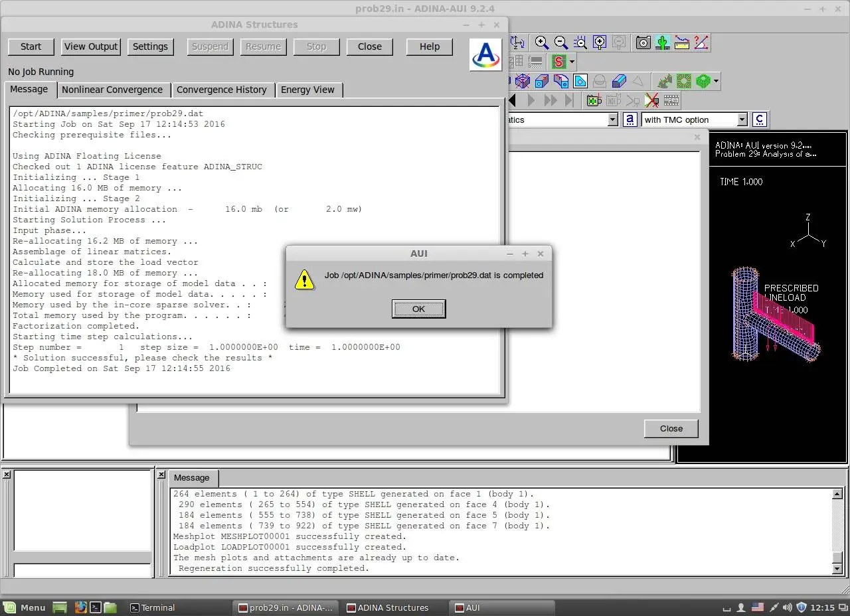Click Close button in the background dialog
850x616 pixels.
671,429
